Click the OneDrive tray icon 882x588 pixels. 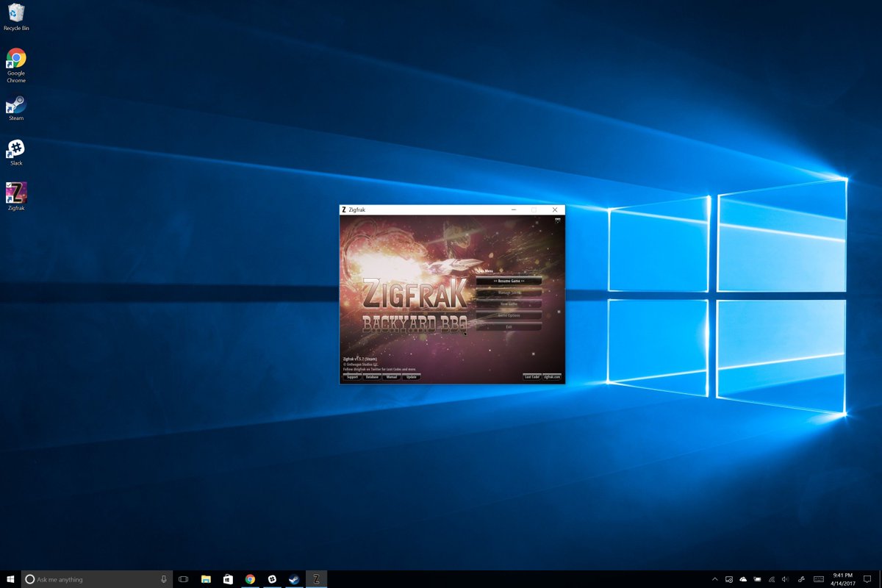tap(743, 579)
